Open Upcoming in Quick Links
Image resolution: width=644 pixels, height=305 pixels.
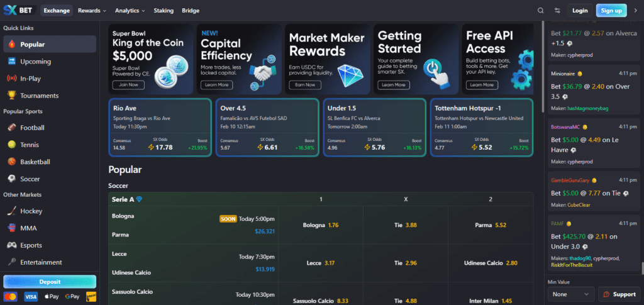[x=50, y=62]
